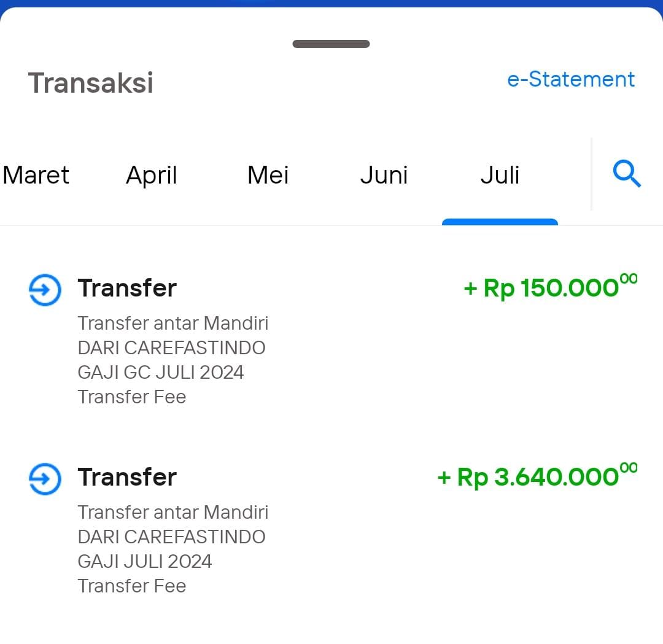This screenshot has height=644, width=663.
Task: Select the Mei month tab
Action: 268,175
